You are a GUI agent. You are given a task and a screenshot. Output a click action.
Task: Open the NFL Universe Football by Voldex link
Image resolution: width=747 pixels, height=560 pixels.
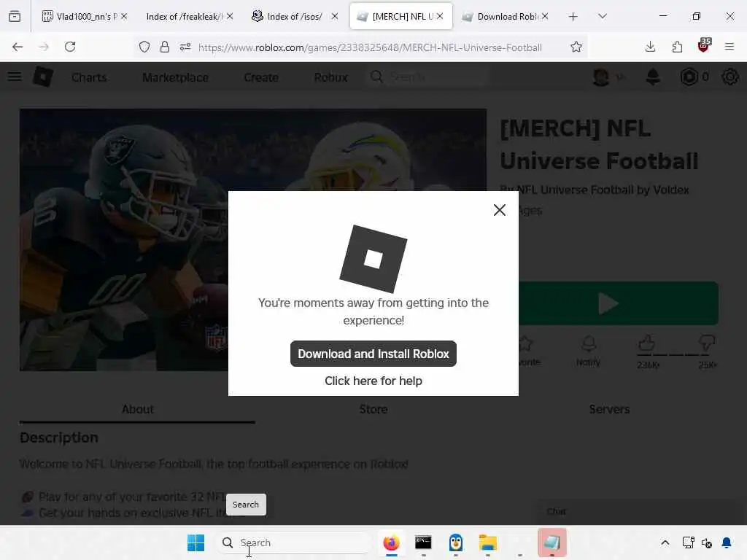(603, 190)
